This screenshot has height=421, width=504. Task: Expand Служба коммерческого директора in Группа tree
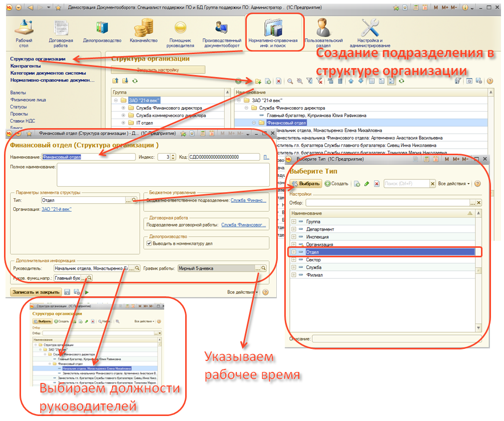[x=124, y=115]
